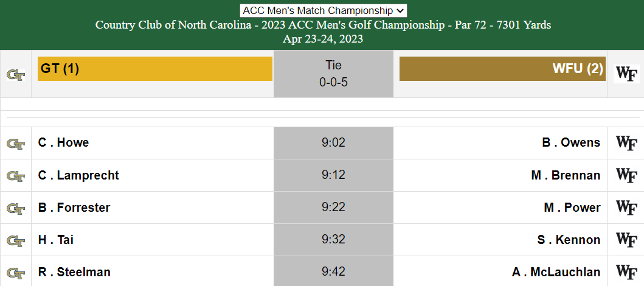Open player S. Kennon
This screenshot has height=286, width=644.
(569, 240)
